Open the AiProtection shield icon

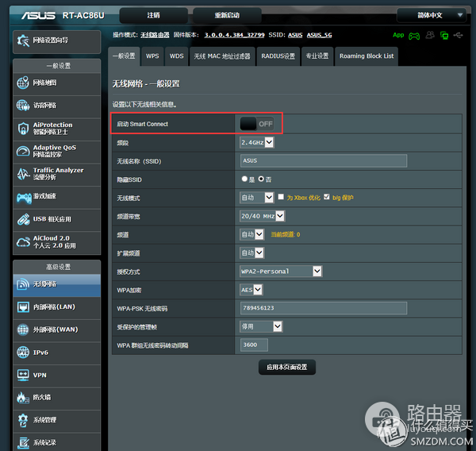(22, 129)
